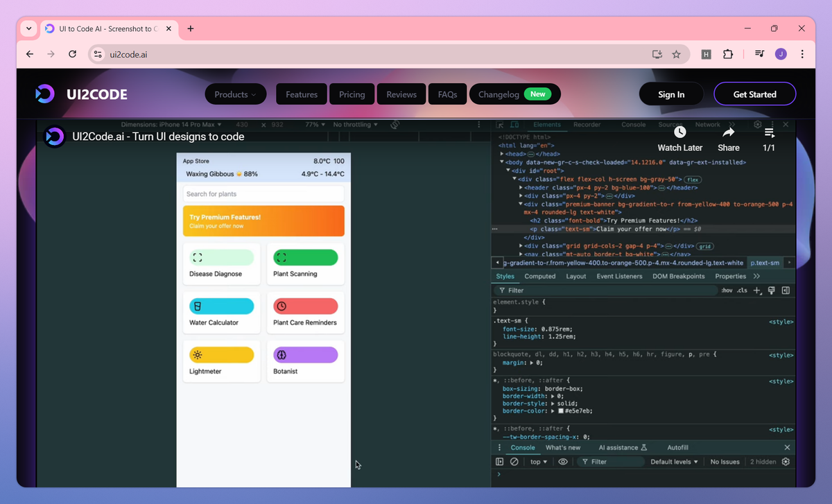Click the UI2CODE logo icon

click(45, 94)
